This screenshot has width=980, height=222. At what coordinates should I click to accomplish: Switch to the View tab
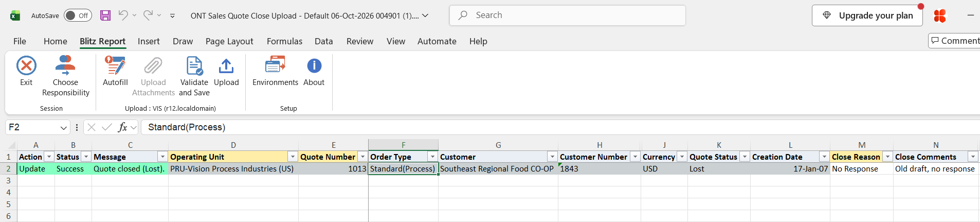click(396, 41)
